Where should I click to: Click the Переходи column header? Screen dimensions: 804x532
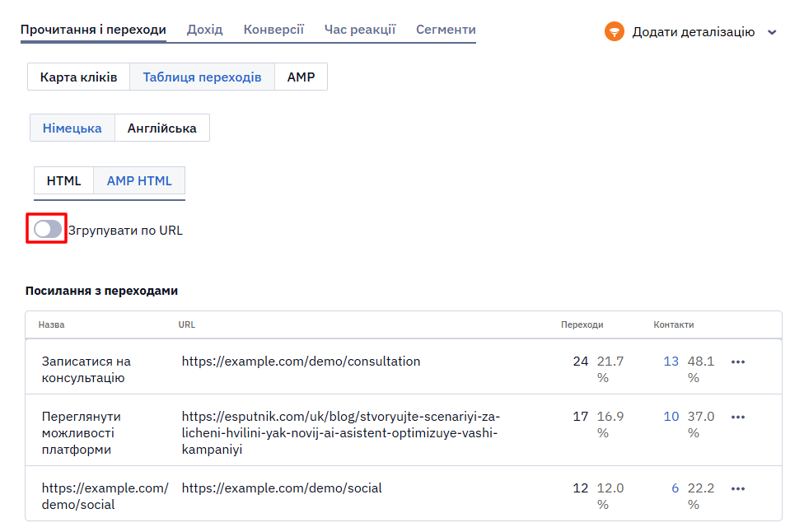click(x=582, y=325)
